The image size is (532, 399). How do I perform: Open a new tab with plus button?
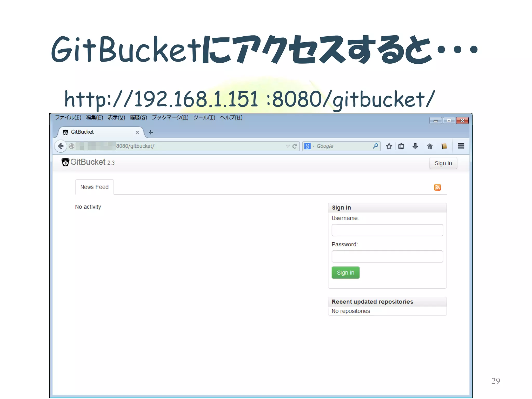[151, 132]
